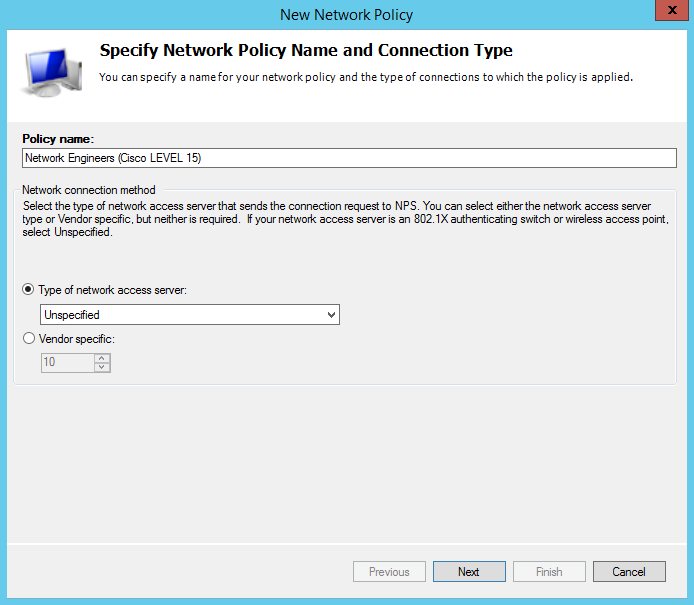Decrease vendor specific value with down arrow

coord(100,367)
